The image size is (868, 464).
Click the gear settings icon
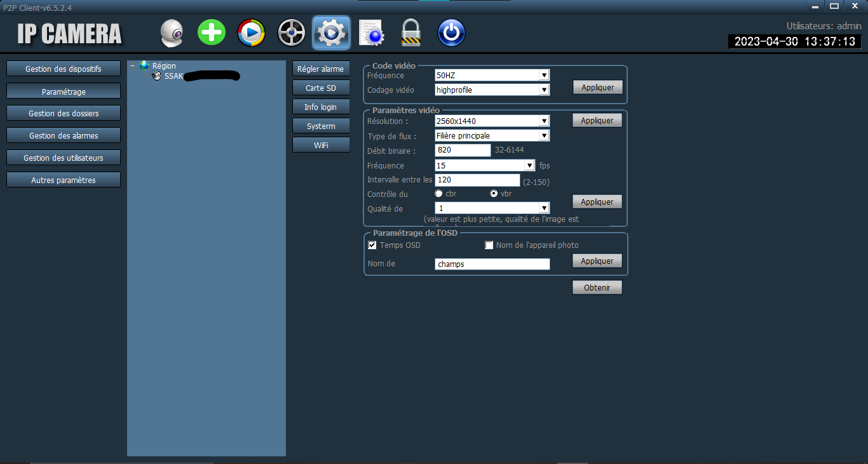tap(331, 33)
